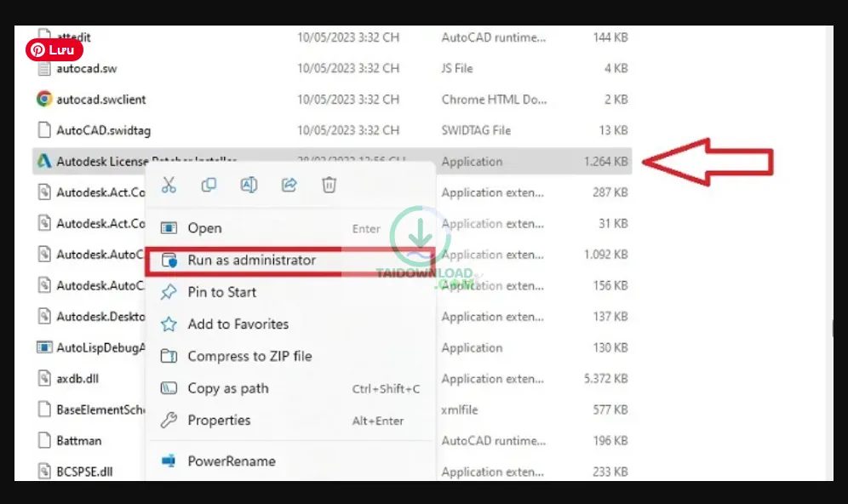The height and width of the screenshot is (504, 848).
Task: Open Properties from the context menu
Action: coord(220,420)
